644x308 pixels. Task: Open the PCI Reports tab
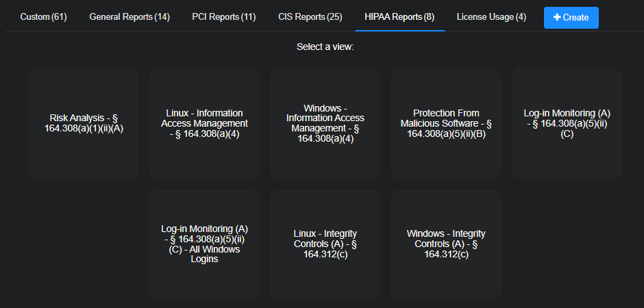(224, 16)
